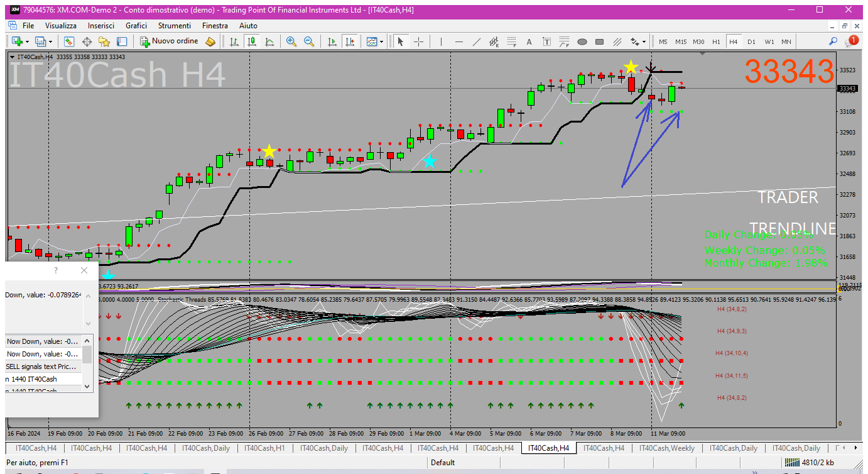
Task: Zoom in on the chart
Action: click(291, 41)
